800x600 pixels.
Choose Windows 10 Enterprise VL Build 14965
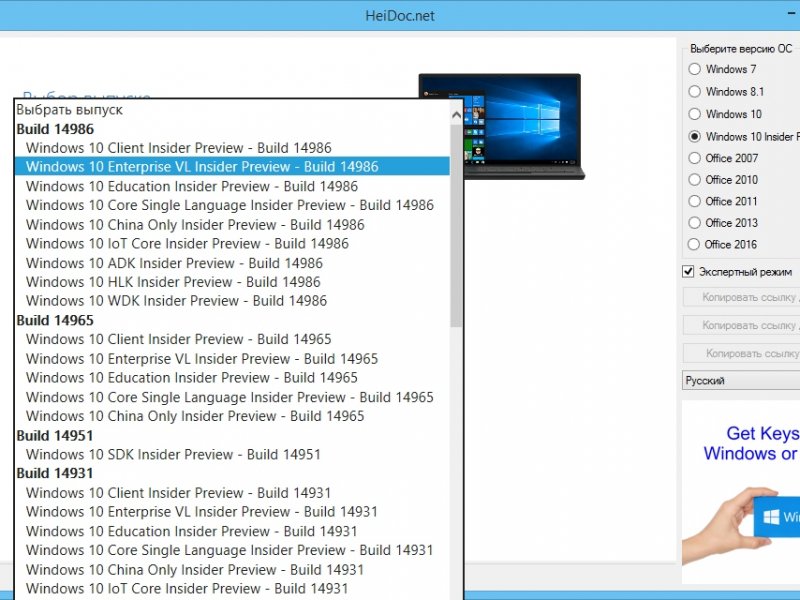coord(232,359)
